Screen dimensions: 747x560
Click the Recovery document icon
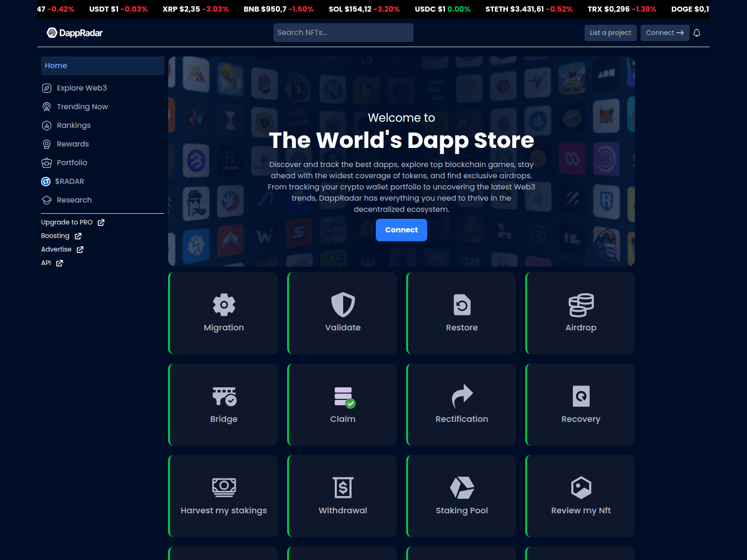pyautogui.click(x=581, y=396)
